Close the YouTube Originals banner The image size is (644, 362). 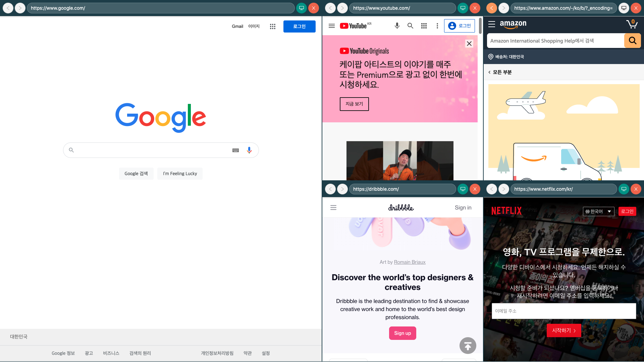tap(469, 44)
